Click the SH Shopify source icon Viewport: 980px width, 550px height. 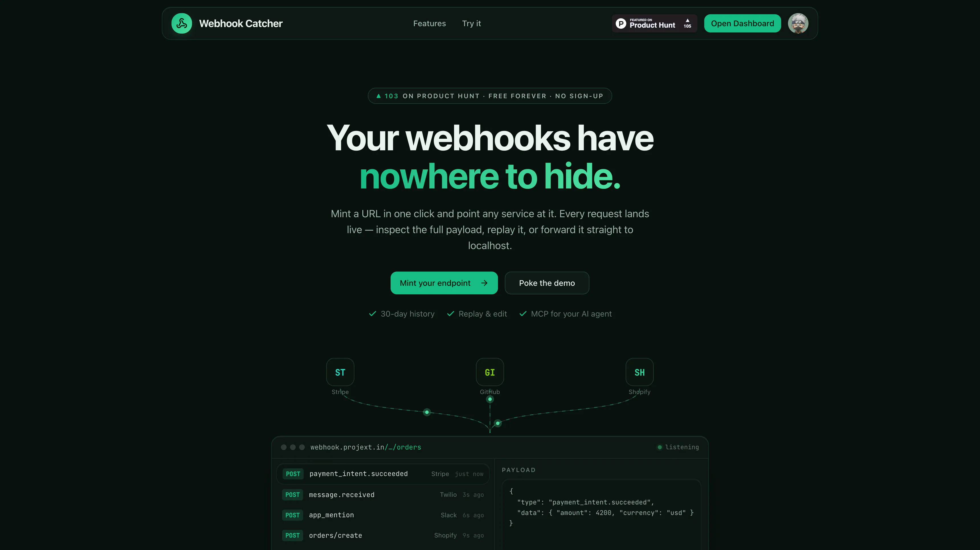pos(640,372)
